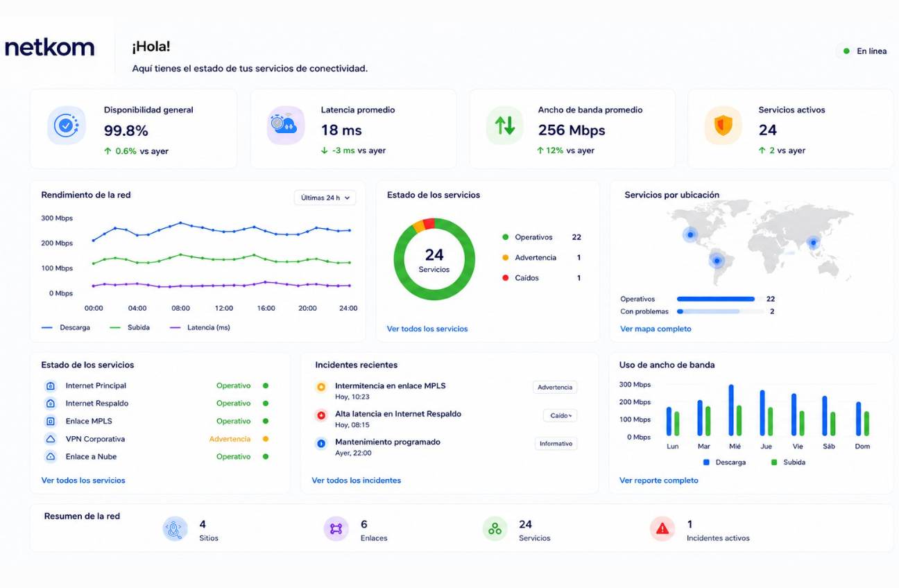Click the Informativo incident tag
This screenshot has width=899, height=588.
556,444
